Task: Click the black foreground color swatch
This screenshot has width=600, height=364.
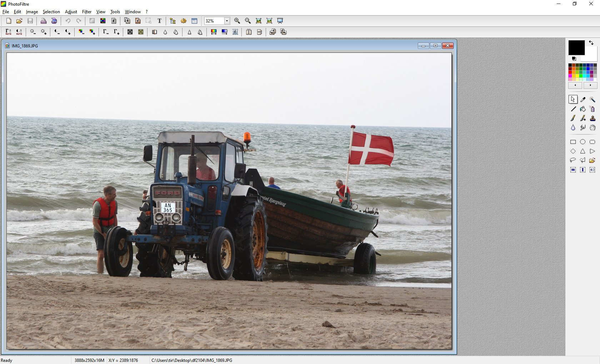Action: (576, 47)
